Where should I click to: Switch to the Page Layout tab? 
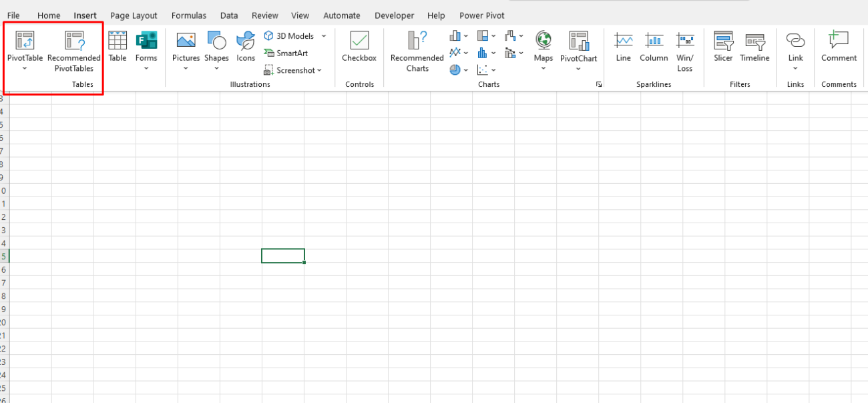coord(134,15)
